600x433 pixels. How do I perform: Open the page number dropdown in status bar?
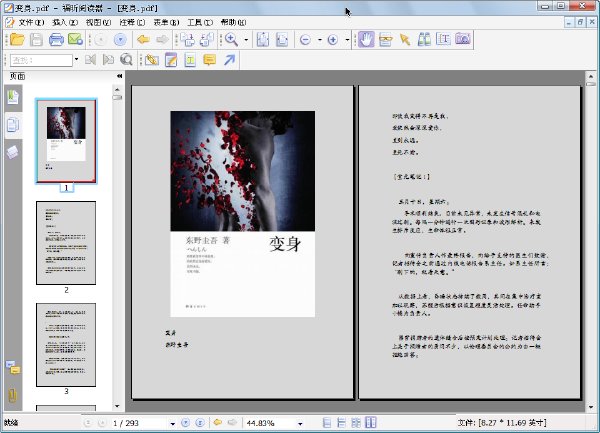point(173,423)
